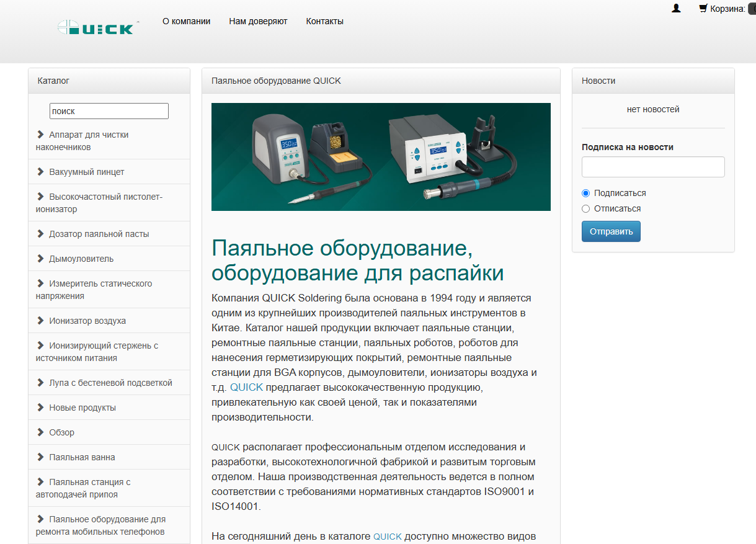Click the 'нет новостей' text
The image size is (756, 544).
pos(653,109)
